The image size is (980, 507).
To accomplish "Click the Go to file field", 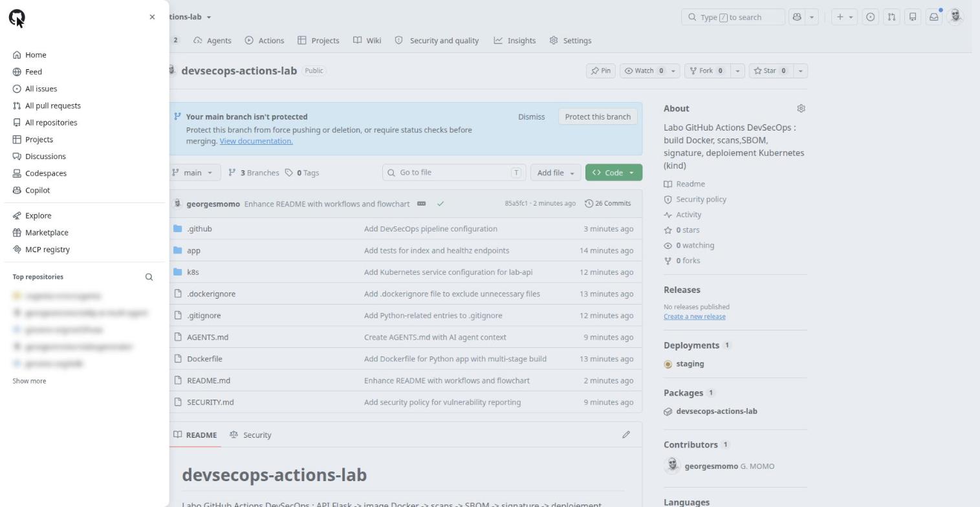I will (454, 173).
